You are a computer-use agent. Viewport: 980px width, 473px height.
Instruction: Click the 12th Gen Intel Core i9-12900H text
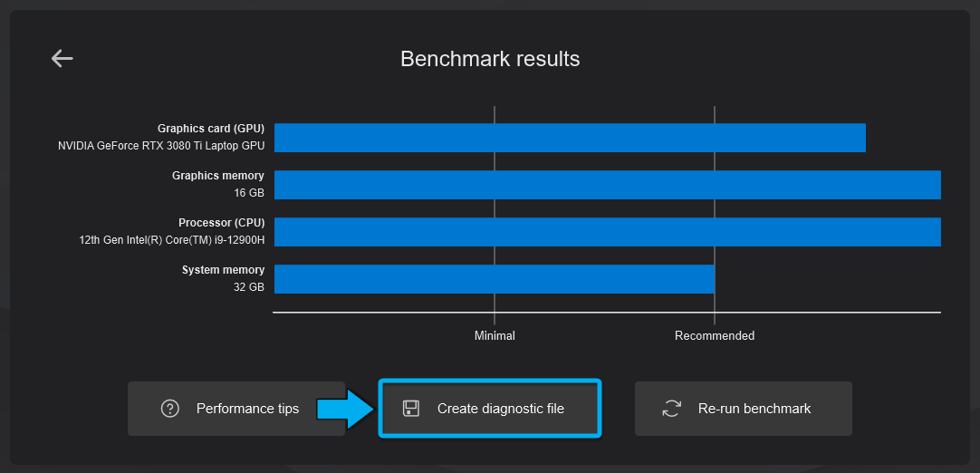click(x=172, y=240)
